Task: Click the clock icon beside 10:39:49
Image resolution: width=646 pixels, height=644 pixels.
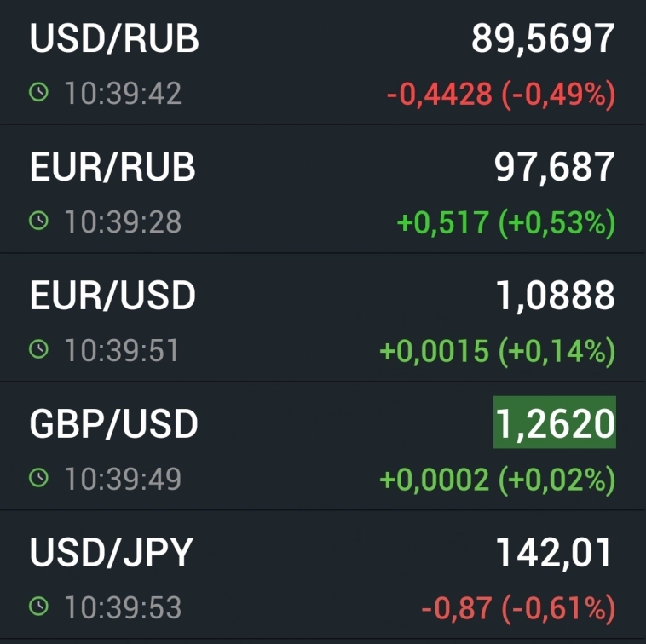Action: point(38,479)
